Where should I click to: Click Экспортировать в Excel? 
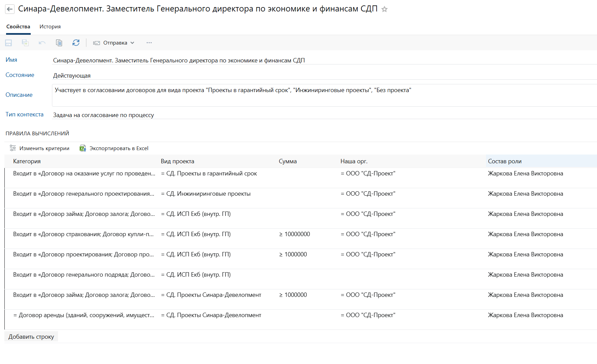(x=114, y=148)
